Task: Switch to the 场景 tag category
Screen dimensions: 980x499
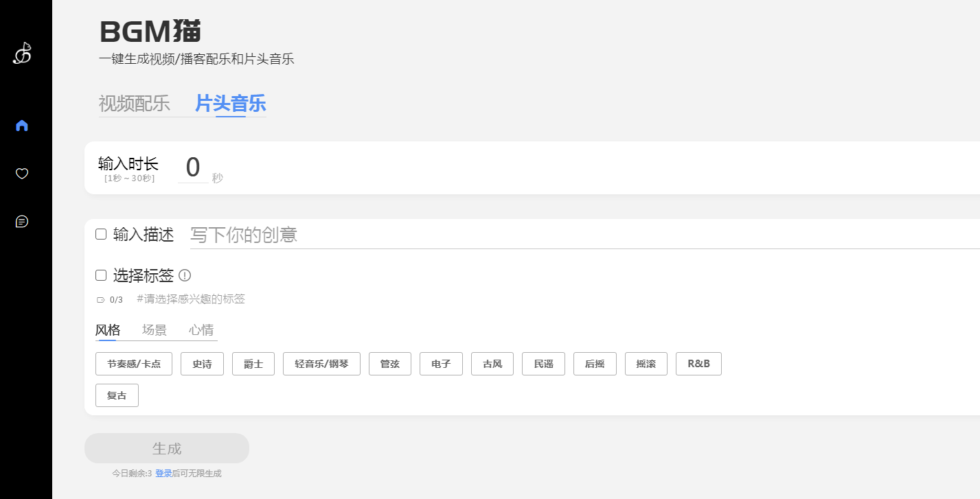Action: coord(155,329)
